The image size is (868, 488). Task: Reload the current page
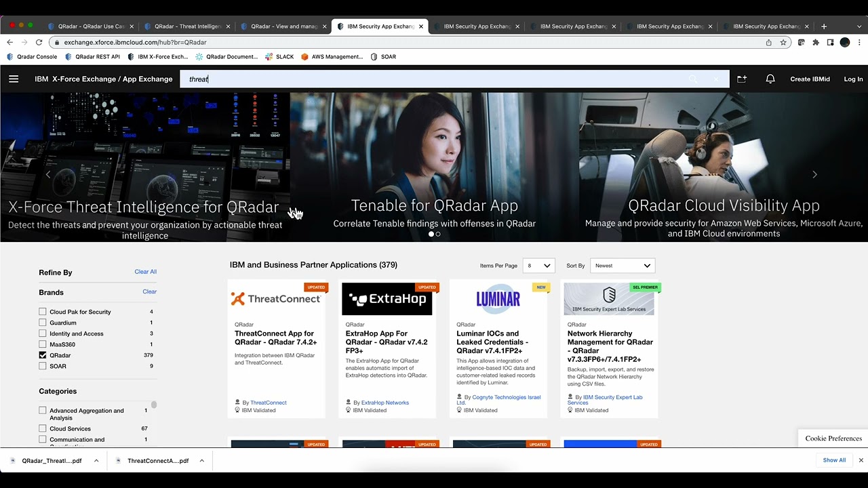[x=39, y=42]
